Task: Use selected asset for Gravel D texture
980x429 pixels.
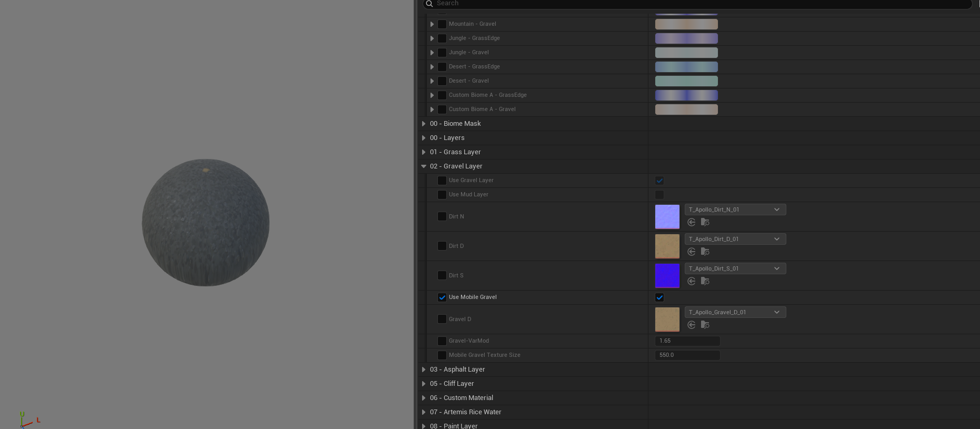Action: [692, 325]
